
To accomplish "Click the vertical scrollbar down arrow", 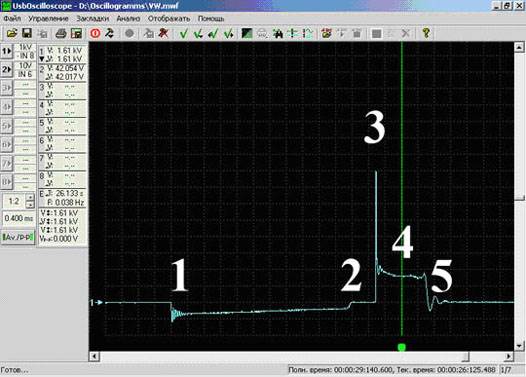I will click(519, 345).
